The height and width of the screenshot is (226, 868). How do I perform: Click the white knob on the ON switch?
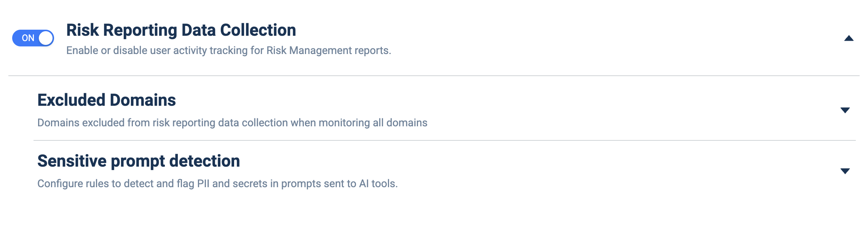coord(46,38)
